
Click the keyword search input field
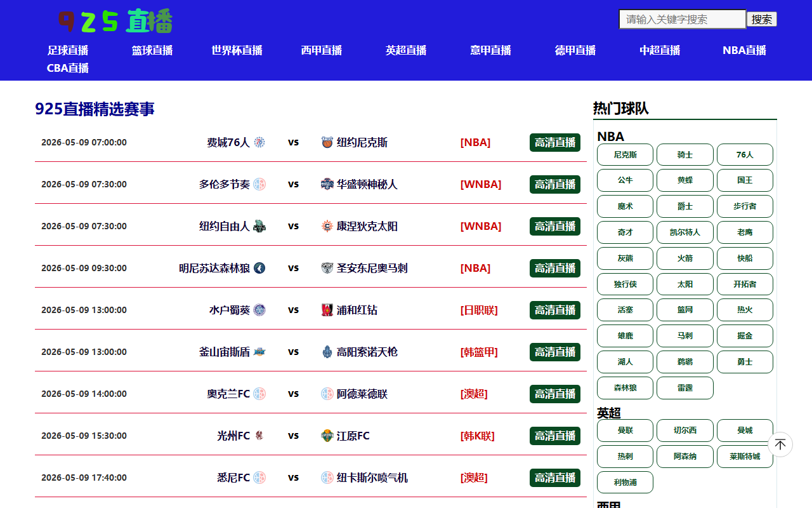[x=683, y=19]
